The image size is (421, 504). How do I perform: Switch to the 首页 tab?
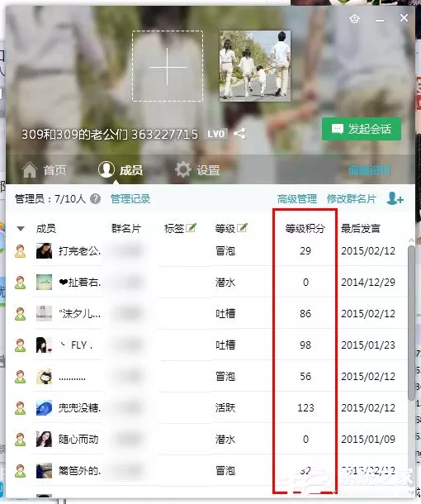point(45,169)
